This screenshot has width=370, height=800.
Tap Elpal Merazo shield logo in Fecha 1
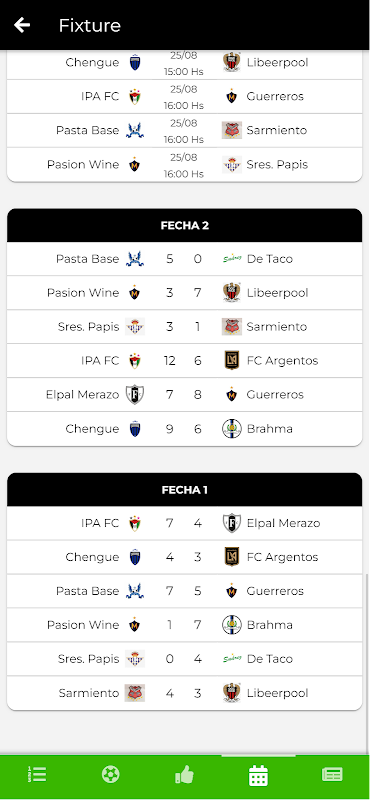232,523
